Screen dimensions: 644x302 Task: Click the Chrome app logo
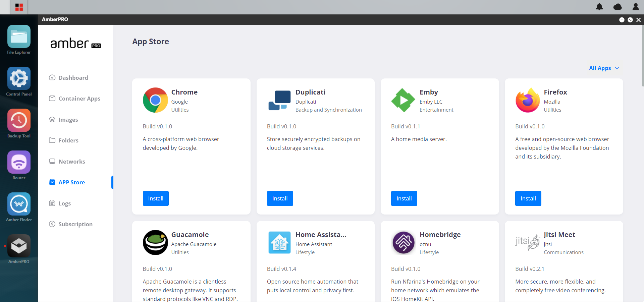coord(155,100)
